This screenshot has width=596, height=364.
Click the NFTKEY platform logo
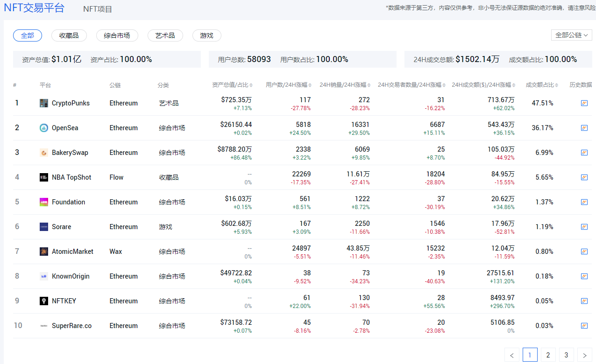[44, 301]
